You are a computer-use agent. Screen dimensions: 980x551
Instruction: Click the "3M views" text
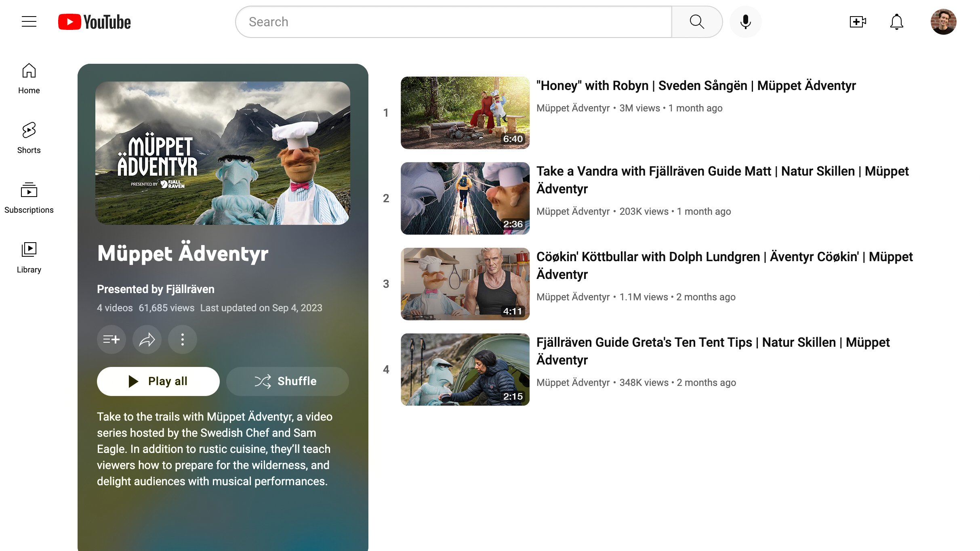click(x=639, y=108)
